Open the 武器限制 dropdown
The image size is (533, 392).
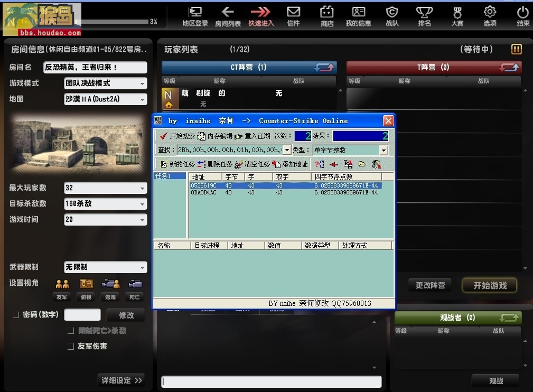click(105, 267)
